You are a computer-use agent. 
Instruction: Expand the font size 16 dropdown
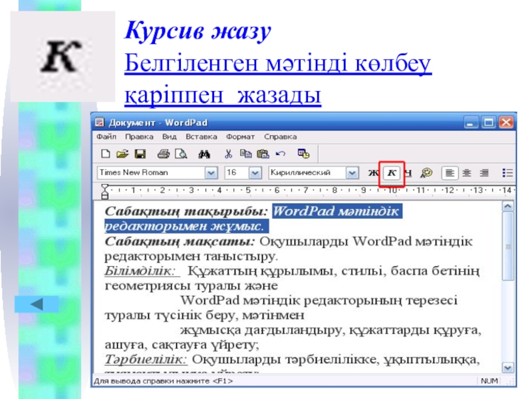pyautogui.click(x=255, y=173)
